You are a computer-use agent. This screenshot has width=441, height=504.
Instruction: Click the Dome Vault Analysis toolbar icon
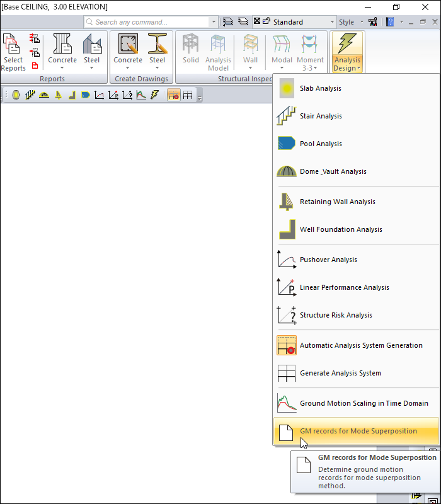pos(44,95)
